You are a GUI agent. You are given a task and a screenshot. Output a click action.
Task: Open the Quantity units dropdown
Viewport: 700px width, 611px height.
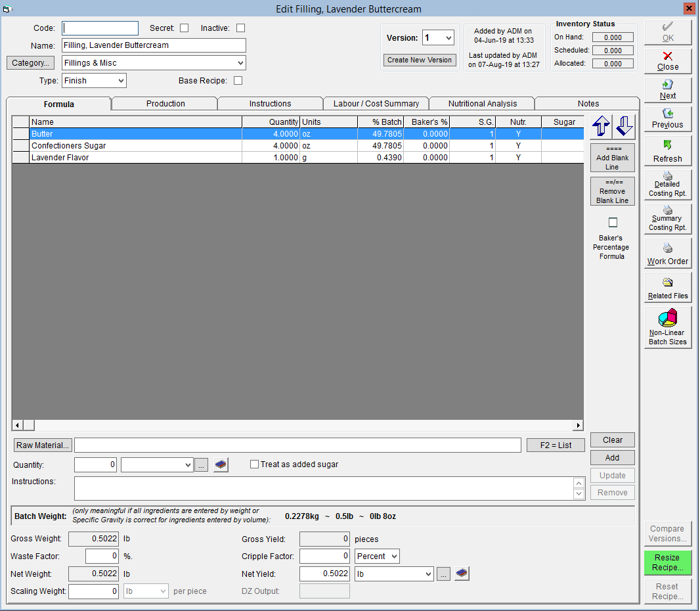(x=157, y=465)
